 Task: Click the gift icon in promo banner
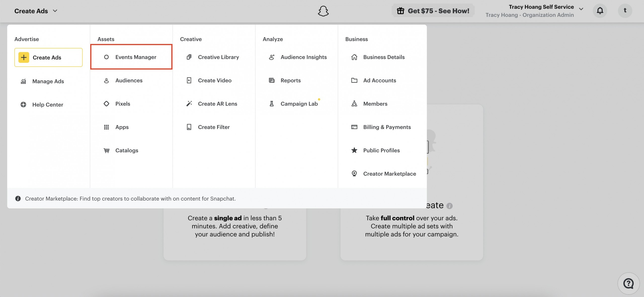(400, 11)
